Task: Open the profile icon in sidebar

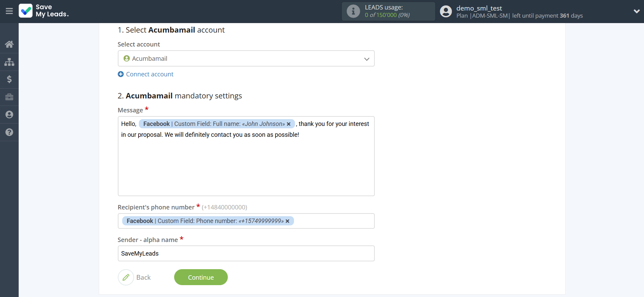Action: pos(9,115)
